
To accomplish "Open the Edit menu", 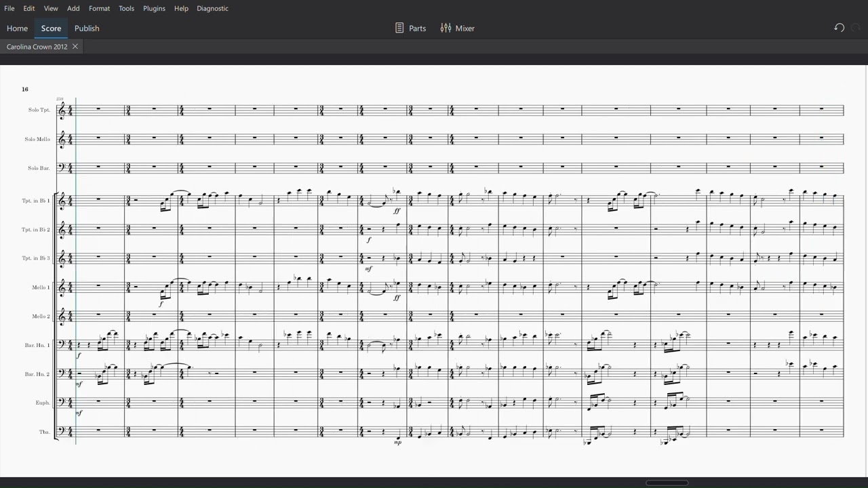I will point(29,8).
